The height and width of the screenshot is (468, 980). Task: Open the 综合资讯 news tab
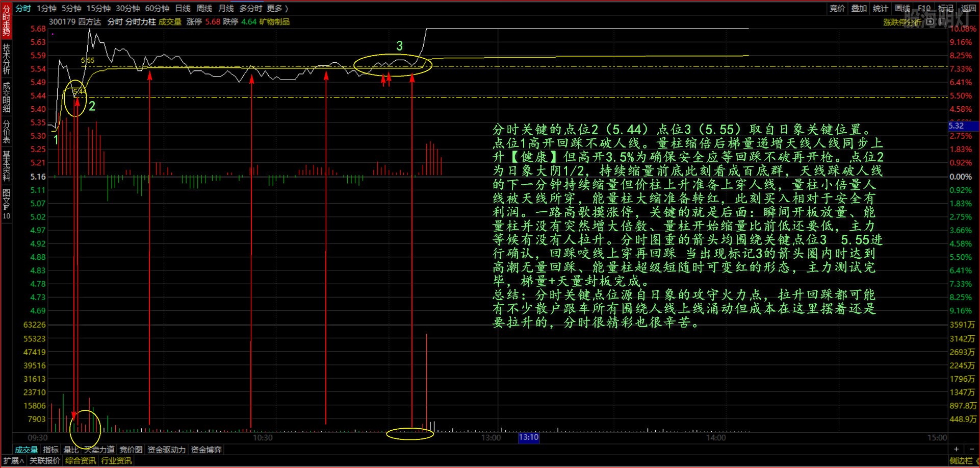pyautogui.click(x=80, y=461)
